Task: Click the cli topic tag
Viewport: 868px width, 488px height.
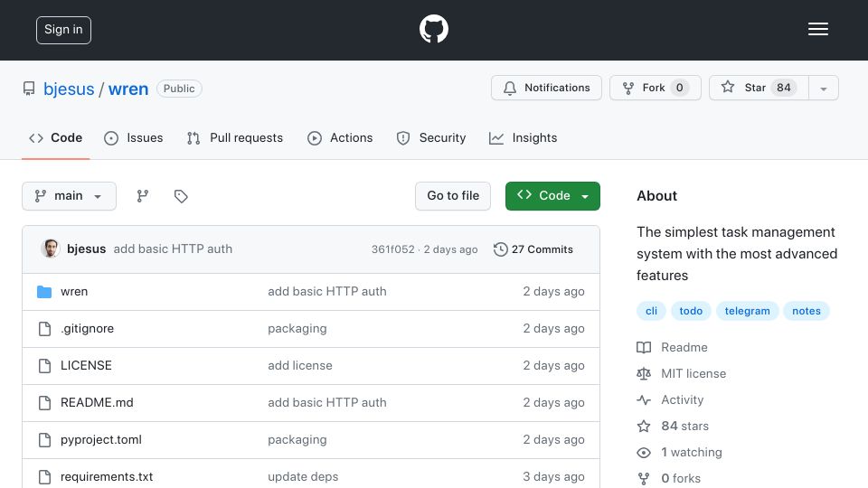Action: 652,311
